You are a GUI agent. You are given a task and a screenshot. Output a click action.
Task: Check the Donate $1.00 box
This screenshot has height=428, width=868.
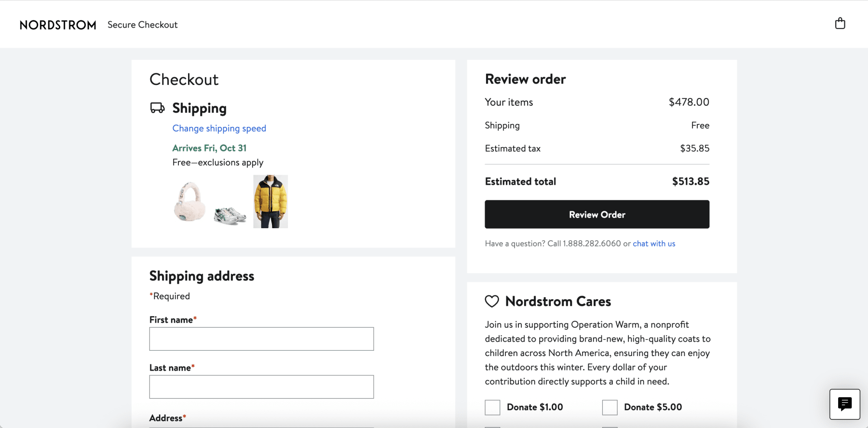coord(492,407)
